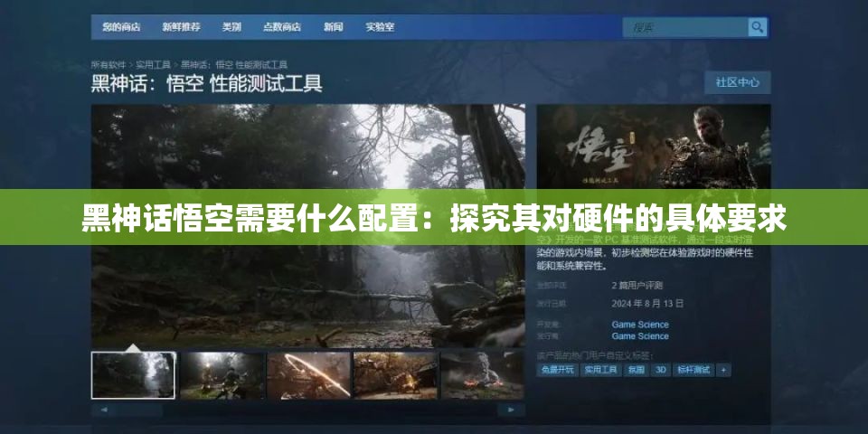Click the 黑神话 性能测试工具 breadcrumb
Screen dimensions: 868x434
(234, 65)
